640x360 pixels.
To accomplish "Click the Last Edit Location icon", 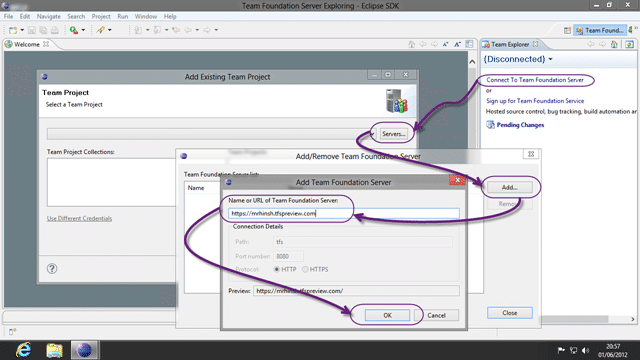I will point(176,30).
